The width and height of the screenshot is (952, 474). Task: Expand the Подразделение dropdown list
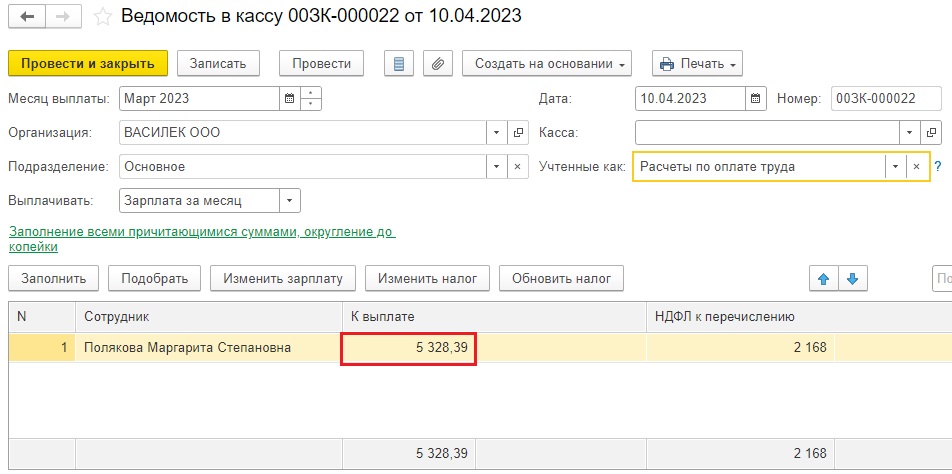497,166
